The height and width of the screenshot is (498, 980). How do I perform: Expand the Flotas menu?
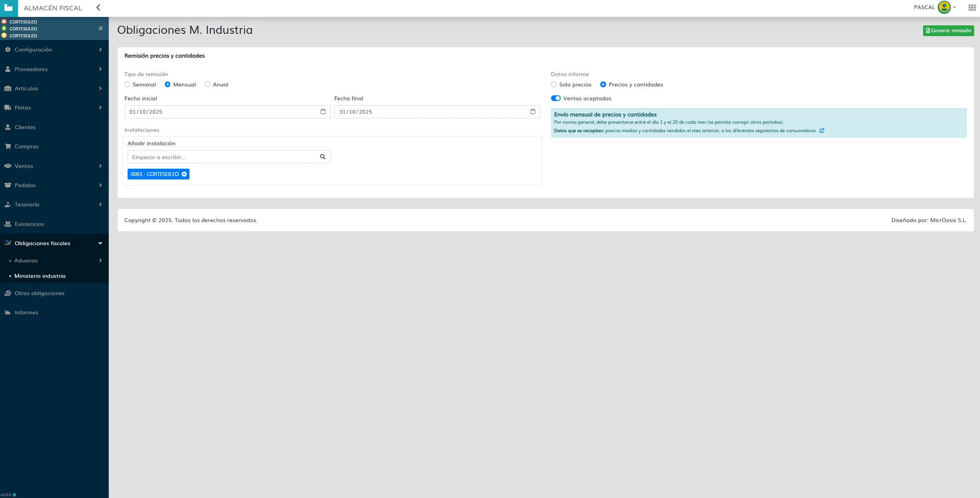(54, 108)
